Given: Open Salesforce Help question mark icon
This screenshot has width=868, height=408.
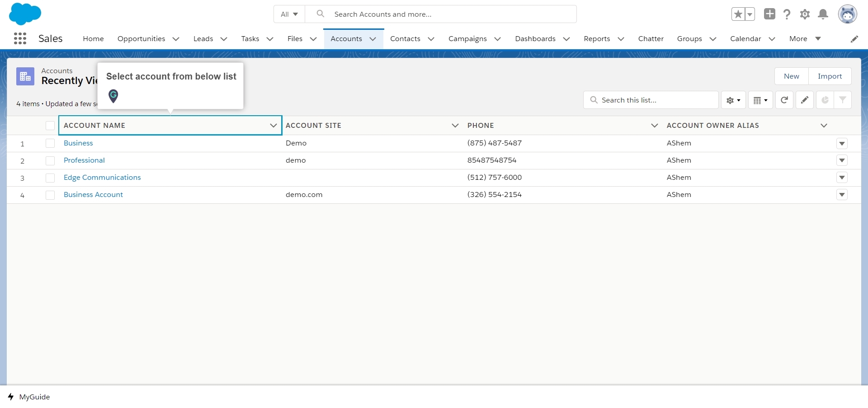Looking at the screenshot, I should click(787, 14).
